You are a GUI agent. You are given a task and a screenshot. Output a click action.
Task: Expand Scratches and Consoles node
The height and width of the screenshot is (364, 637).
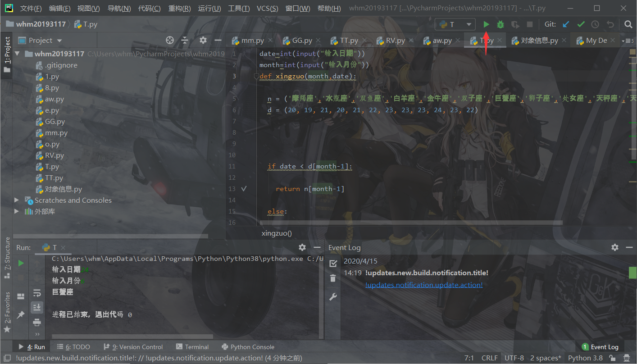(x=17, y=200)
